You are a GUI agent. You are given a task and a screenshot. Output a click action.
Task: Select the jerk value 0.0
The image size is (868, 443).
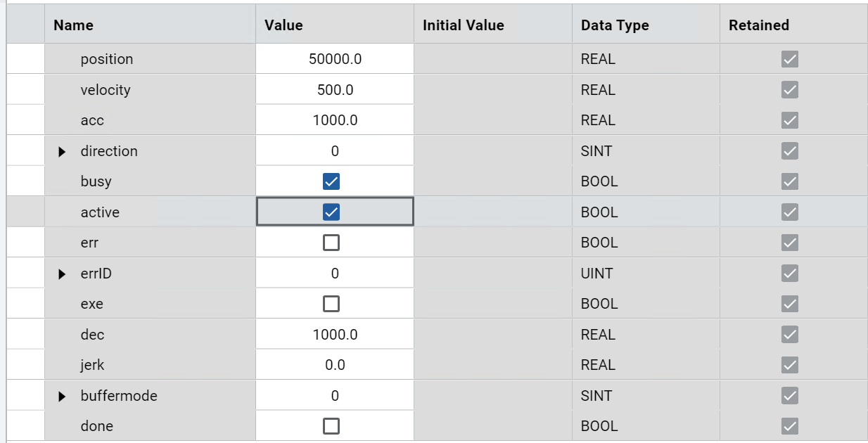pos(335,365)
